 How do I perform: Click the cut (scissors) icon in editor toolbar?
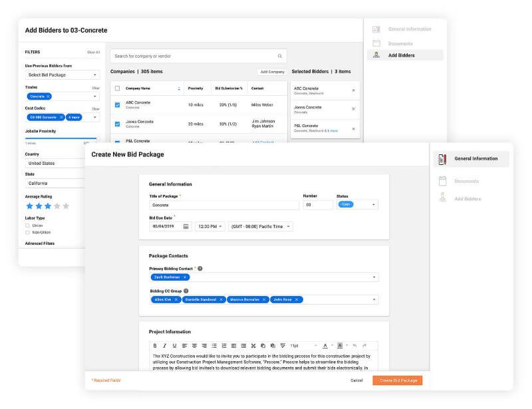tap(253, 346)
